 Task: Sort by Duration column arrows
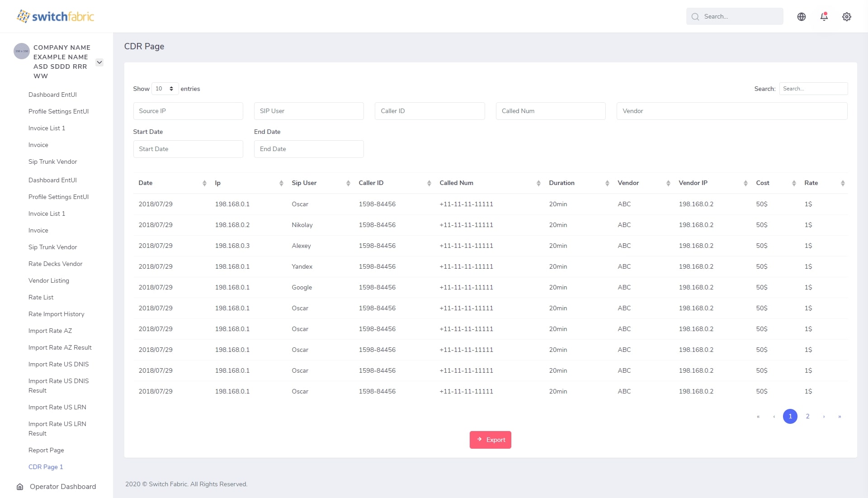[x=607, y=183]
